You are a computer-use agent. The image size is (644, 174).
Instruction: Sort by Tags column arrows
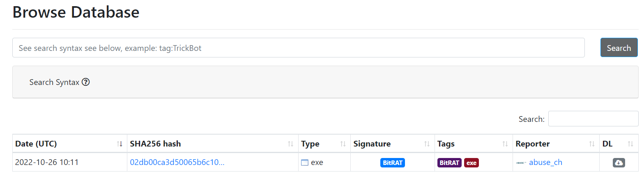point(505,144)
